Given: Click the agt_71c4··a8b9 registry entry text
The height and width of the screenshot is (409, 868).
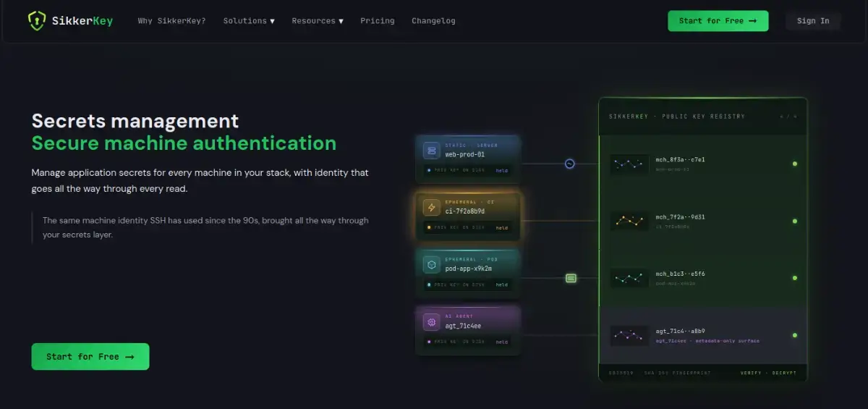Looking at the screenshot, I should pos(680,331).
